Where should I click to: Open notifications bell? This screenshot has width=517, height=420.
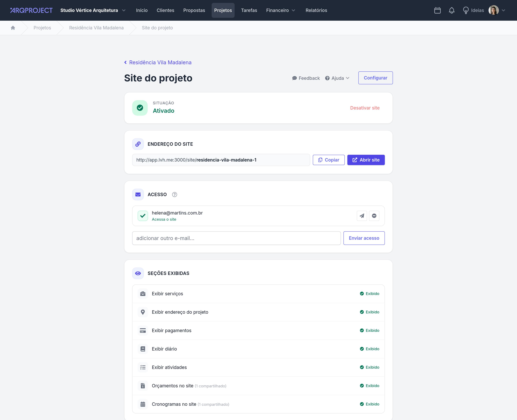click(x=451, y=10)
